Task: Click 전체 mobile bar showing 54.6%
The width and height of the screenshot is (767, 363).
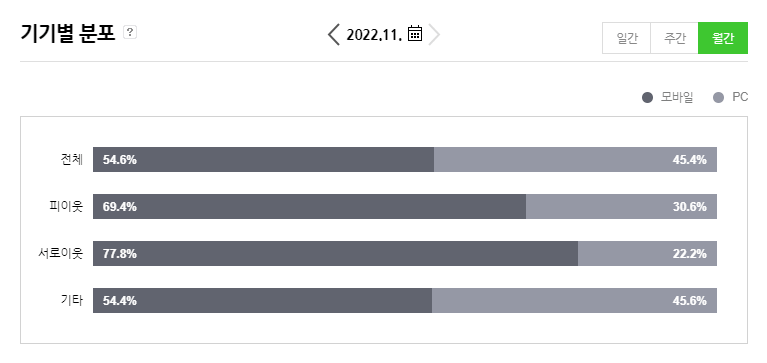Action: pyautogui.click(x=263, y=159)
